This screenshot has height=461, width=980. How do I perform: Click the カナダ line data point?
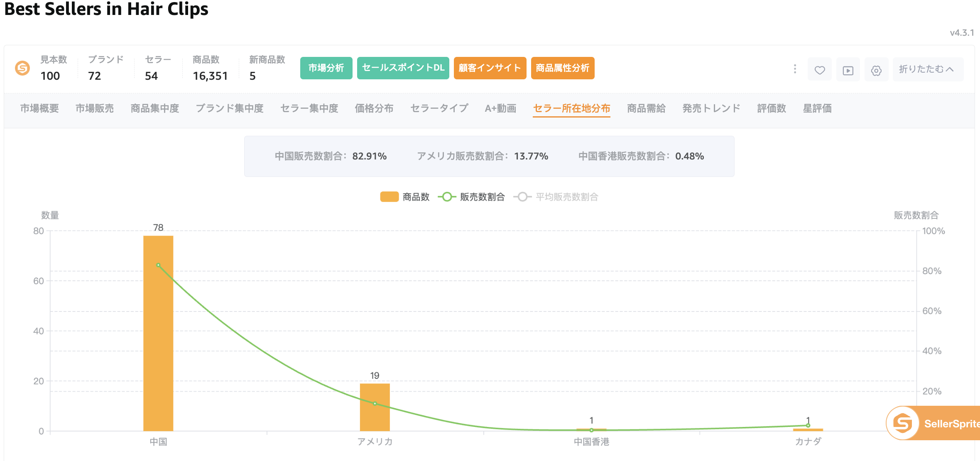point(808,425)
